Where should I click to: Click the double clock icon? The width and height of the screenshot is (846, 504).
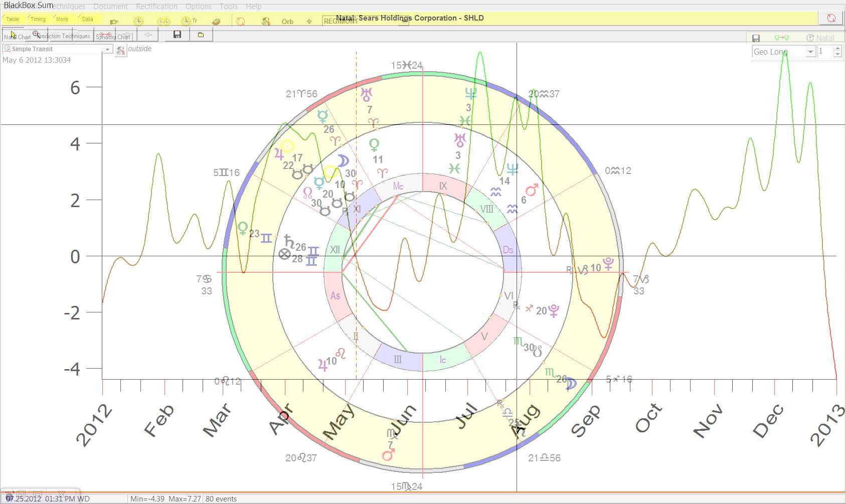pyautogui.click(x=163, y=21)
